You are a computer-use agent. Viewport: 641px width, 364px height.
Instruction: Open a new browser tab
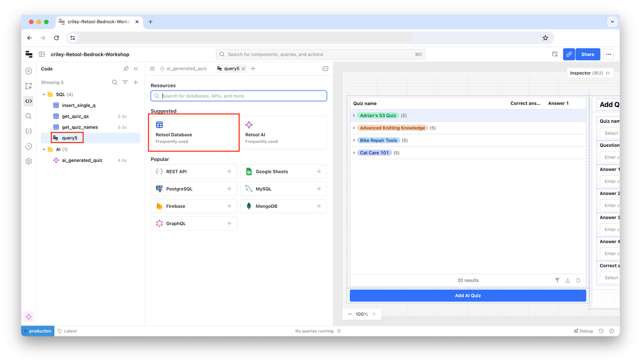(x=151, y=22)
